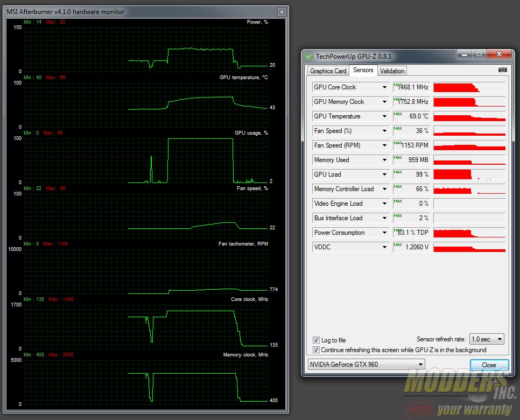Open the NVIDIA GeForce GTX 960 device dropdown

click(367, 364)
